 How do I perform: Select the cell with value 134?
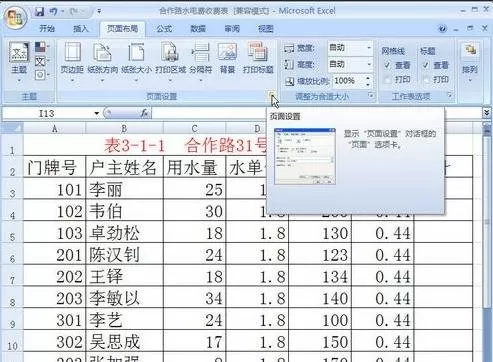[x=320, y=276]
